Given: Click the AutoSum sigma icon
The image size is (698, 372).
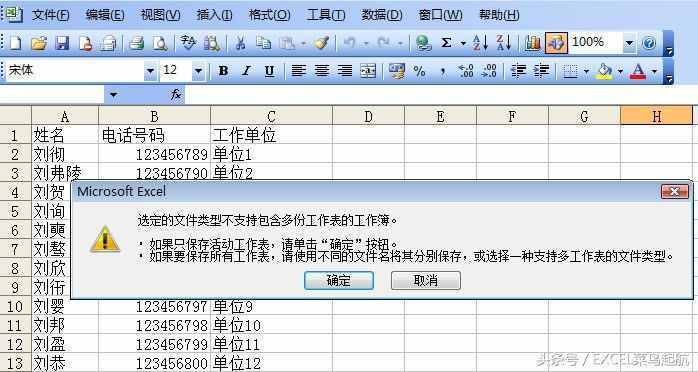Looking at the screenshot, I should click(446, 43).
